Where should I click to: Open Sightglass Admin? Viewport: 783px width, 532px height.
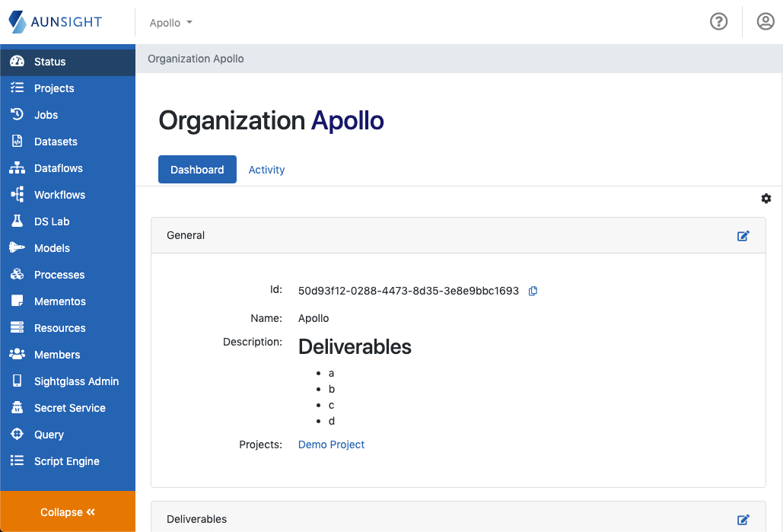coord(76,381)
